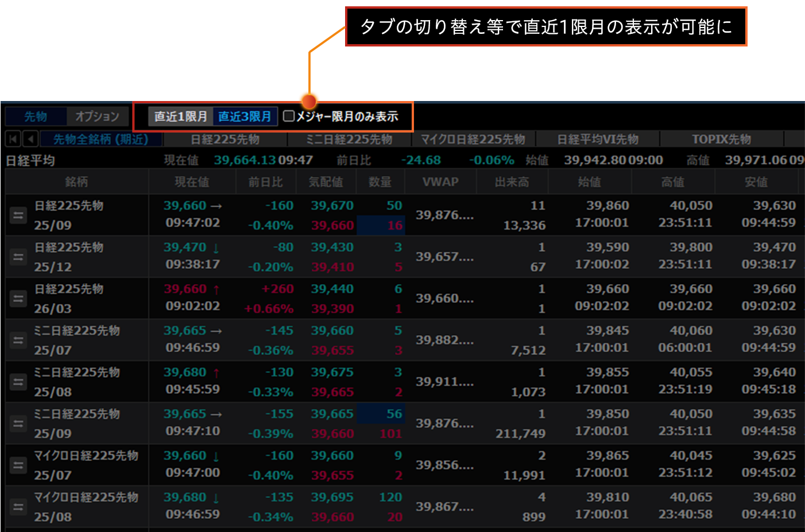Click ask price 39,695 in マイクロ 25/08 row

(x=332, y=497)
